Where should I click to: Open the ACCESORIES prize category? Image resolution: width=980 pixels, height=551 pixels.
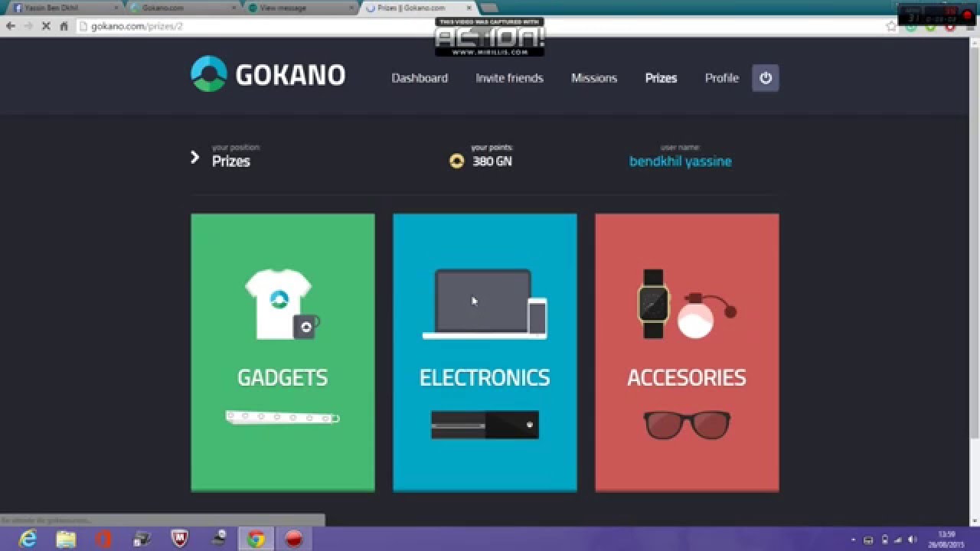pos(687,352)
